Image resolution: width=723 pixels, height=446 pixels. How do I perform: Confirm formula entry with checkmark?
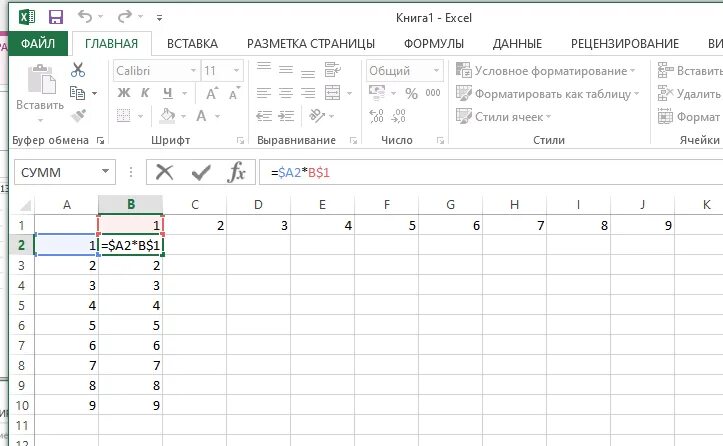pyautogui.click(x=201, y=172)
